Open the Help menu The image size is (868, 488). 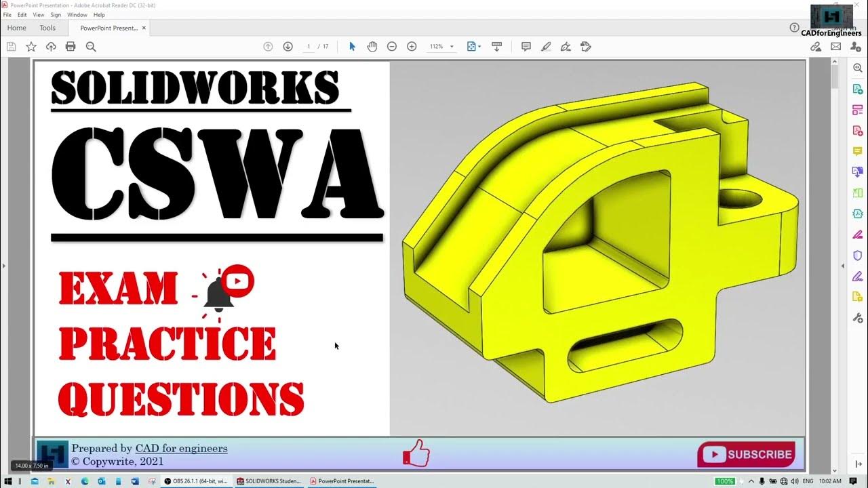click(99, 14)
